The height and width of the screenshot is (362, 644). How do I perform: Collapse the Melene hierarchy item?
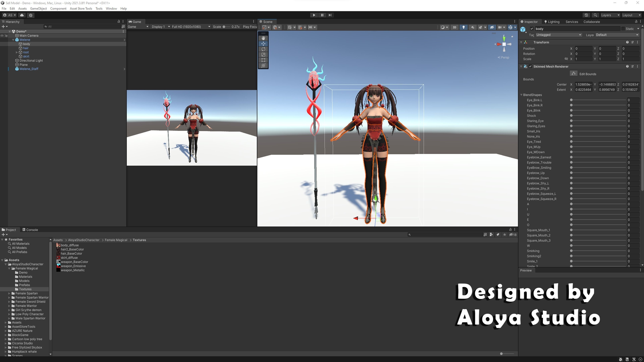pos(13,40)
